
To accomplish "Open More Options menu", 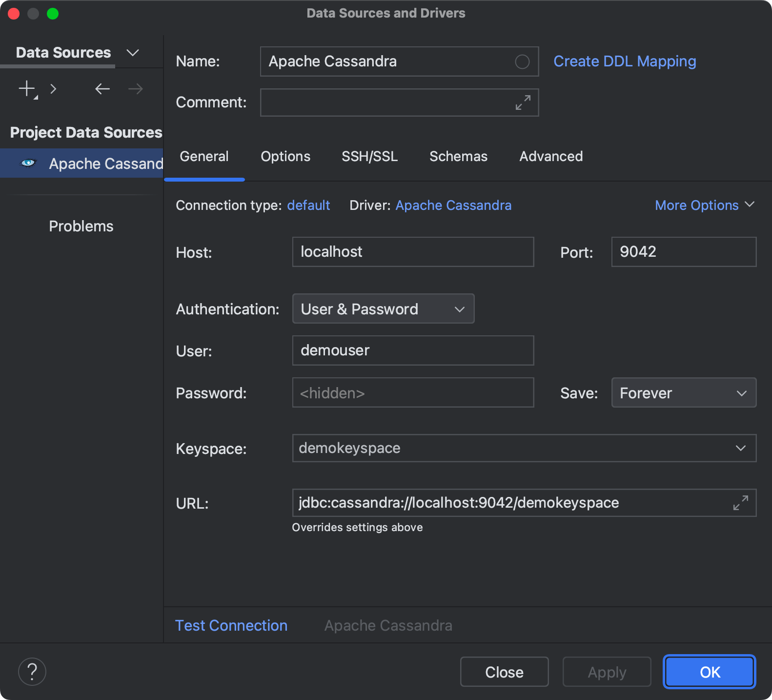I will 704,205.
